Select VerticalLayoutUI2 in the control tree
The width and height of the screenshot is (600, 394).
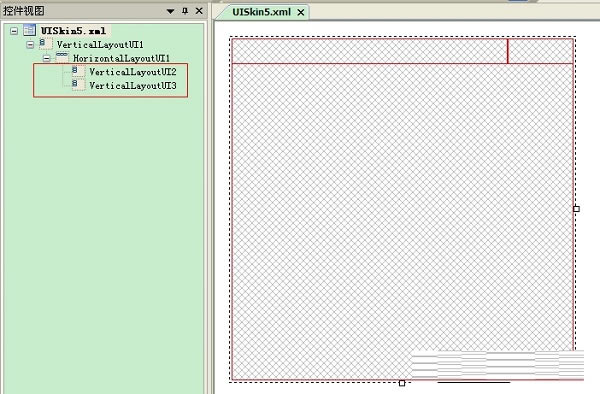coord(133,72)
